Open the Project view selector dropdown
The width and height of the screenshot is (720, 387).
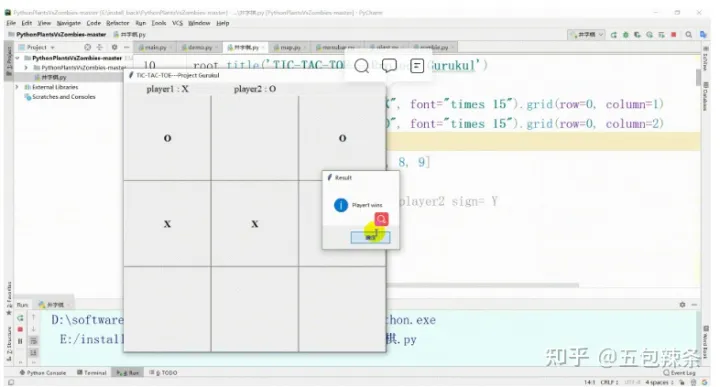37,47
